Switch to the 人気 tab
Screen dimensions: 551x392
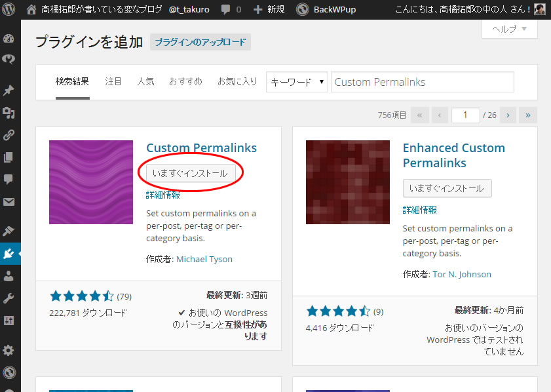(x=145, y=82)
